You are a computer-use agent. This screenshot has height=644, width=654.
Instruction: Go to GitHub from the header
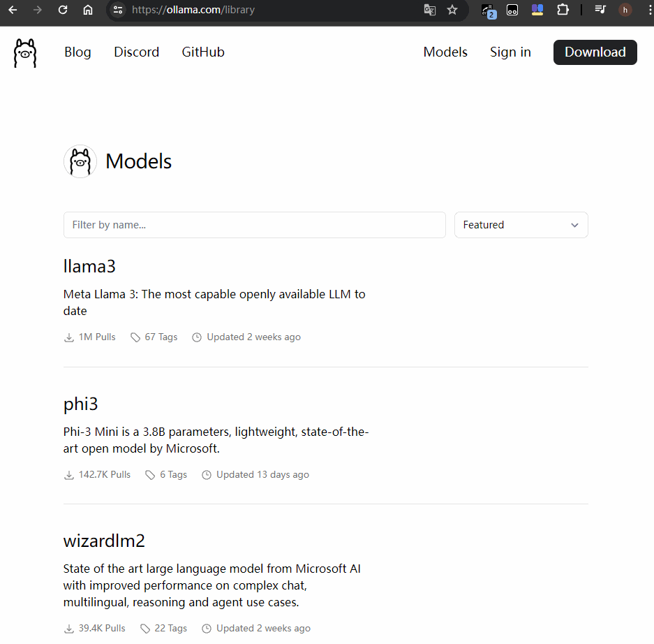pos(203,52)
